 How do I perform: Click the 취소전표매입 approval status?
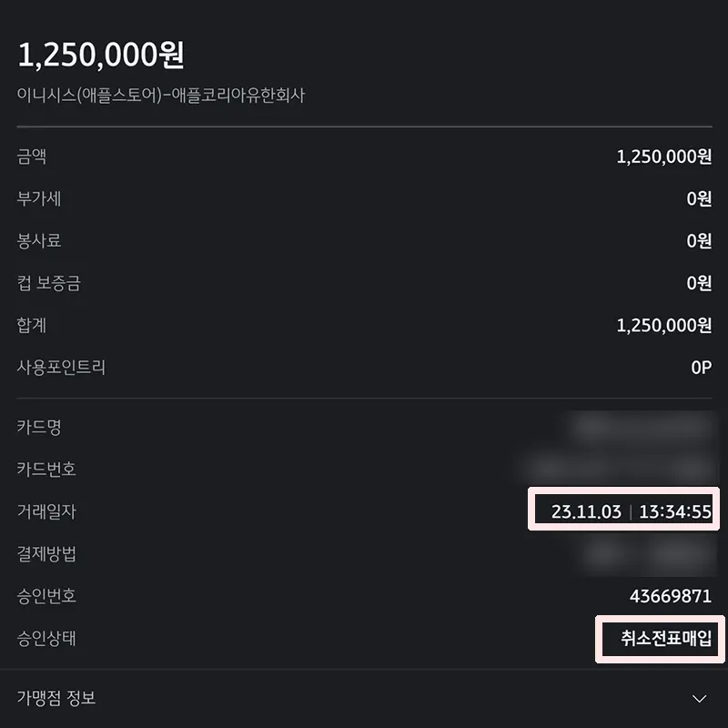[x=666, y=638]
